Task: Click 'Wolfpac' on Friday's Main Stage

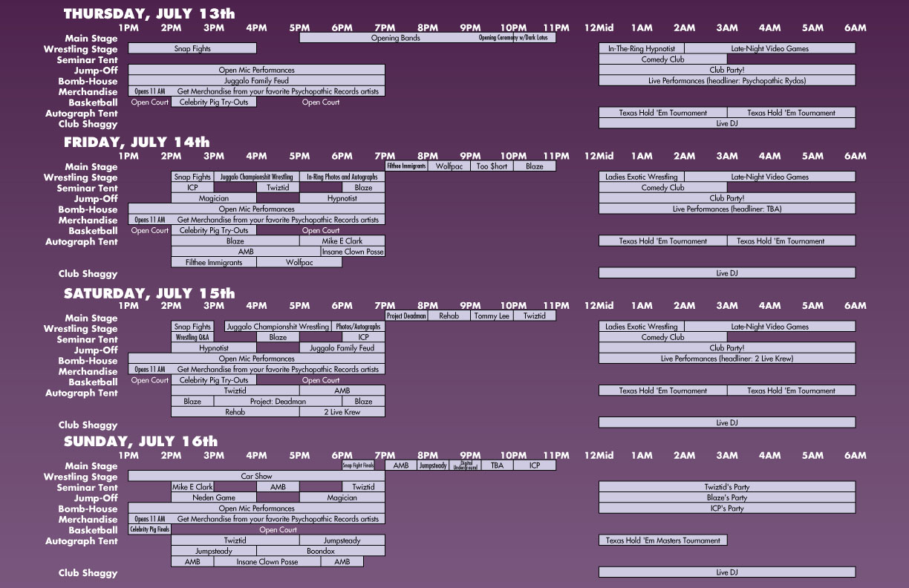Action: (449, 166)
